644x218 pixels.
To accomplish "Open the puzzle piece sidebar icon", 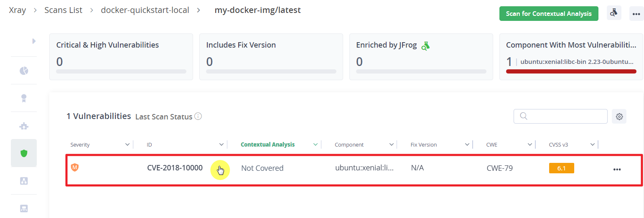I will tap(24, 126).
